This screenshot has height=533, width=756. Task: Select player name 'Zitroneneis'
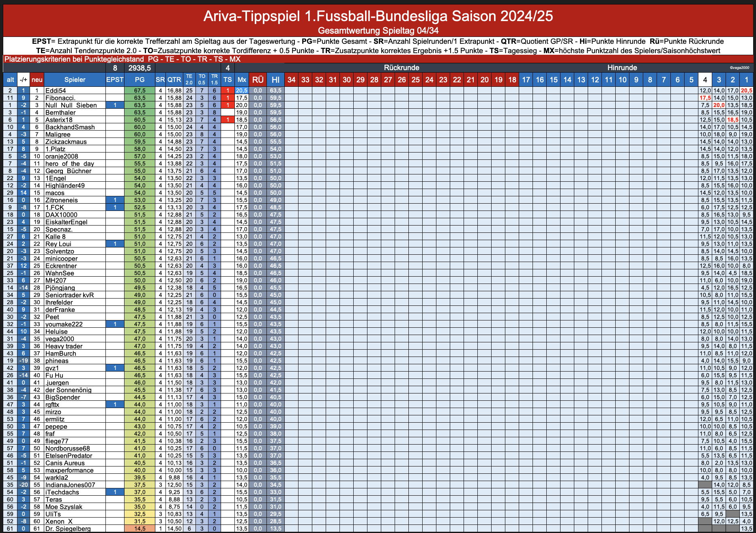[61, 200]
